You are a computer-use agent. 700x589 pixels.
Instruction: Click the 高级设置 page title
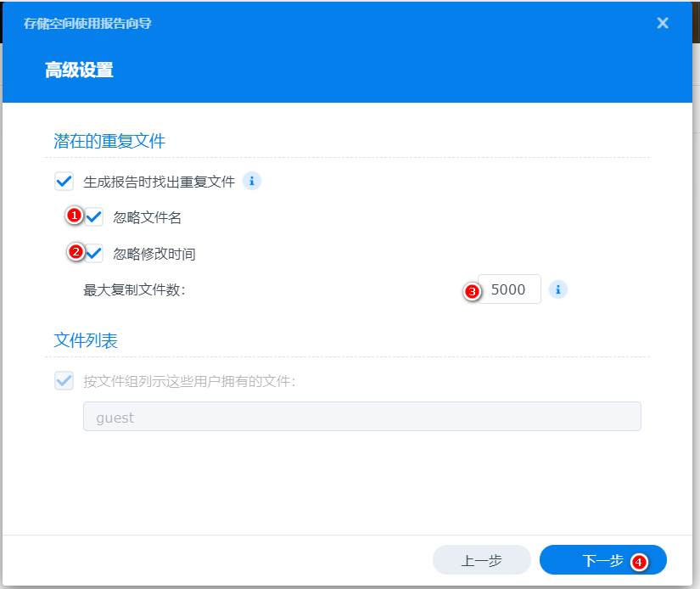point(79,70)
